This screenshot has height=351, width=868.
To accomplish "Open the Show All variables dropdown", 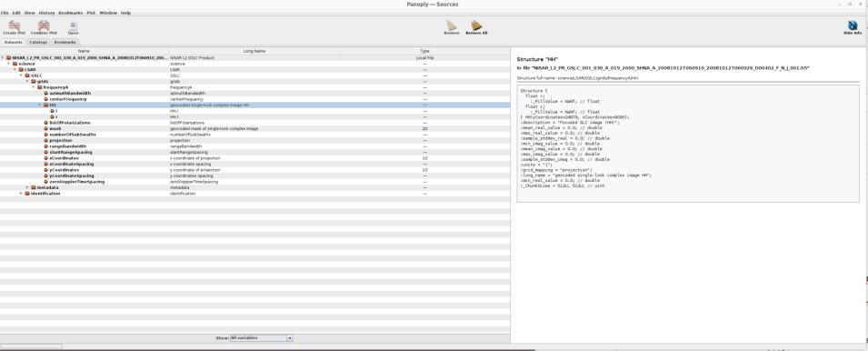I will [261, 337].
